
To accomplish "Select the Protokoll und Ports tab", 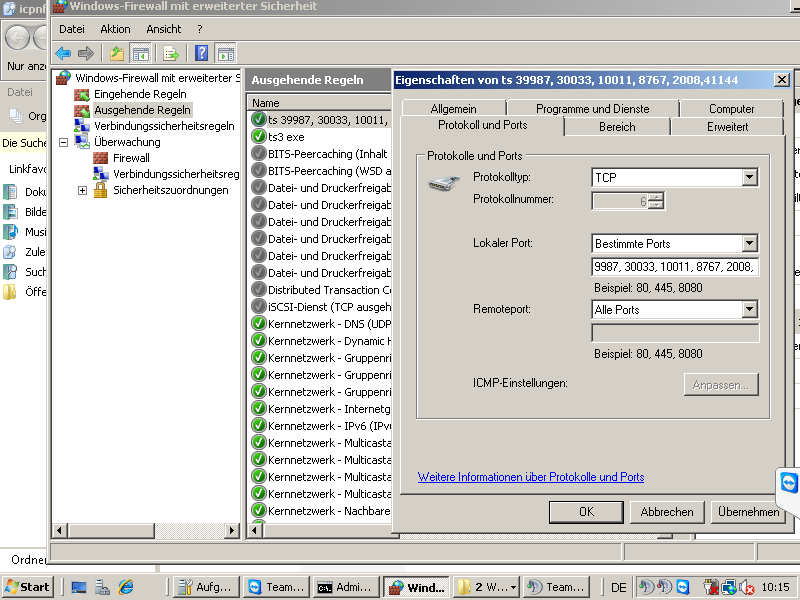I will tap(483, 126).
